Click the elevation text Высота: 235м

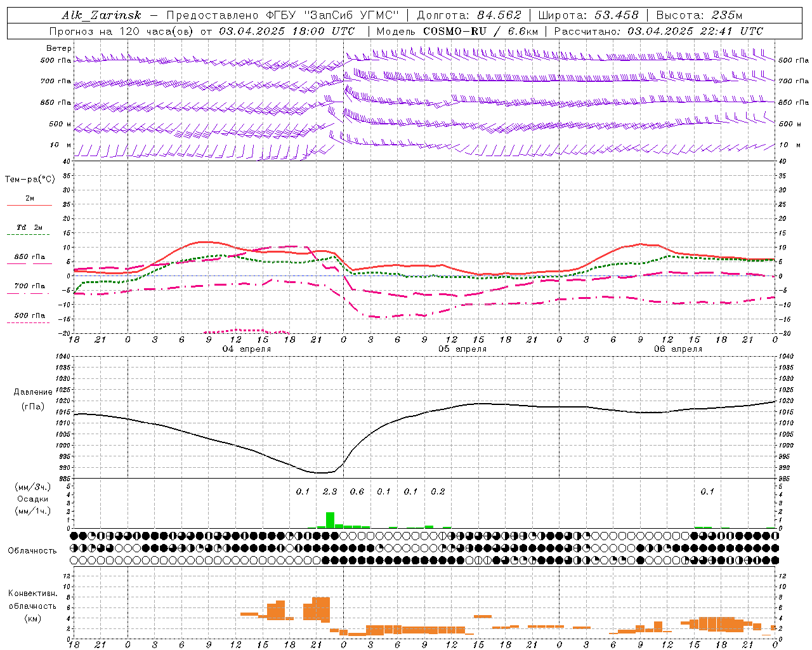coord(699,15)
